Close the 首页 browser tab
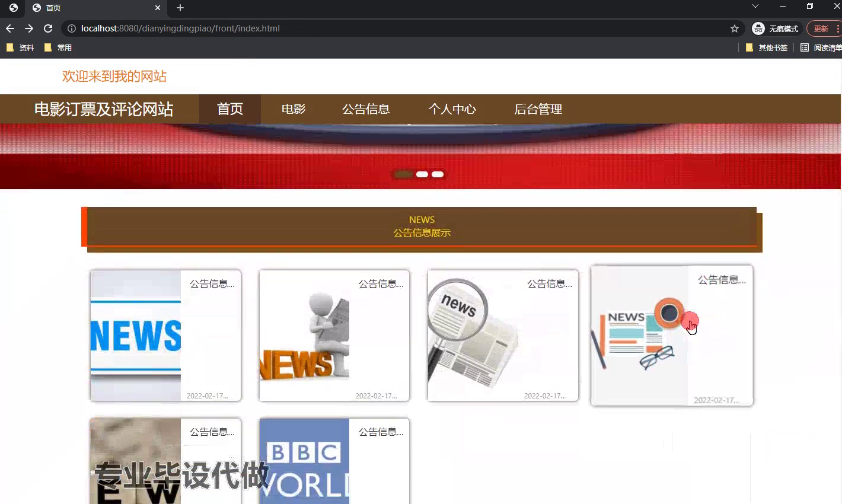 click(158, 8)
